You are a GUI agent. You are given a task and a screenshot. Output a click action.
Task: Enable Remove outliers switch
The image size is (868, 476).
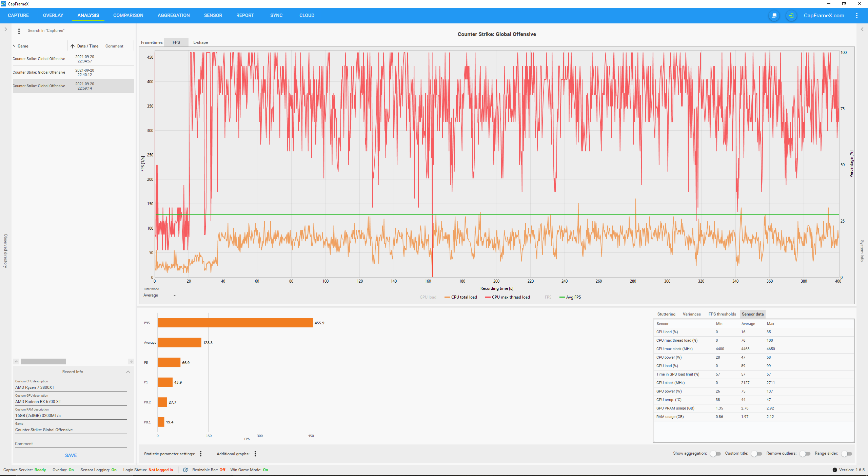[x=805, y=454]
